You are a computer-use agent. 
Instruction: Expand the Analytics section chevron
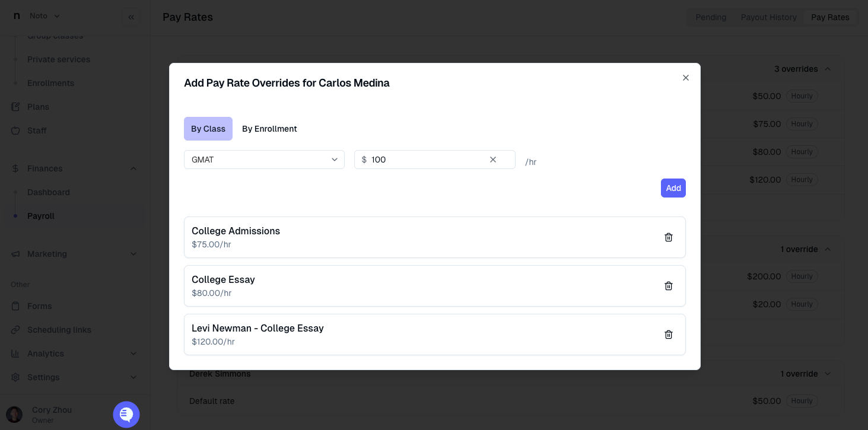[133, 353]
